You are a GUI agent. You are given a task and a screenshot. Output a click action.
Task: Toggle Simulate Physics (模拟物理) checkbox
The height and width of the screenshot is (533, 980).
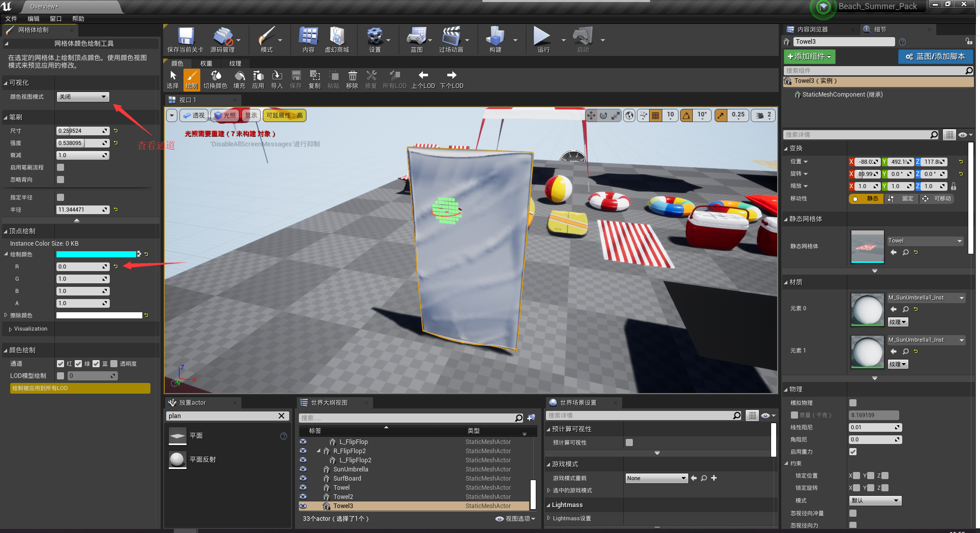[x=853, y=403]
